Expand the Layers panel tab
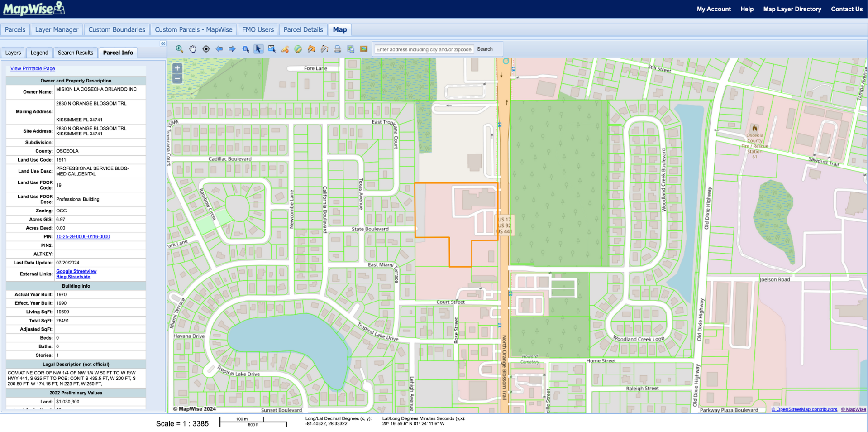 click(x=13, y=53)
